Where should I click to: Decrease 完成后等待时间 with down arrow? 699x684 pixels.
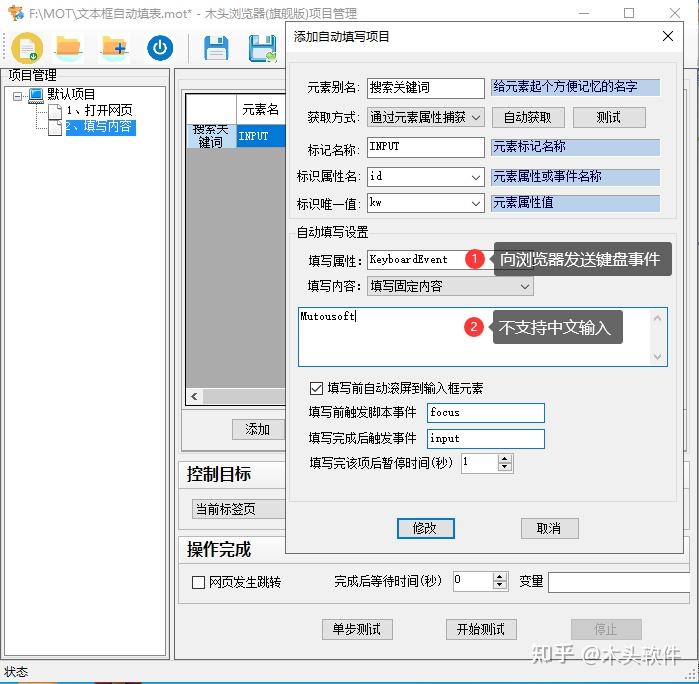tap(500, 585)
